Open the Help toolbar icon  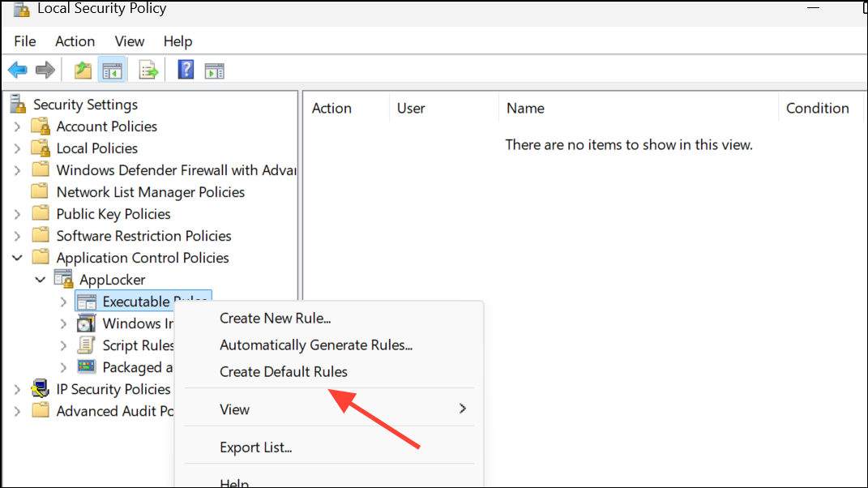186,70
